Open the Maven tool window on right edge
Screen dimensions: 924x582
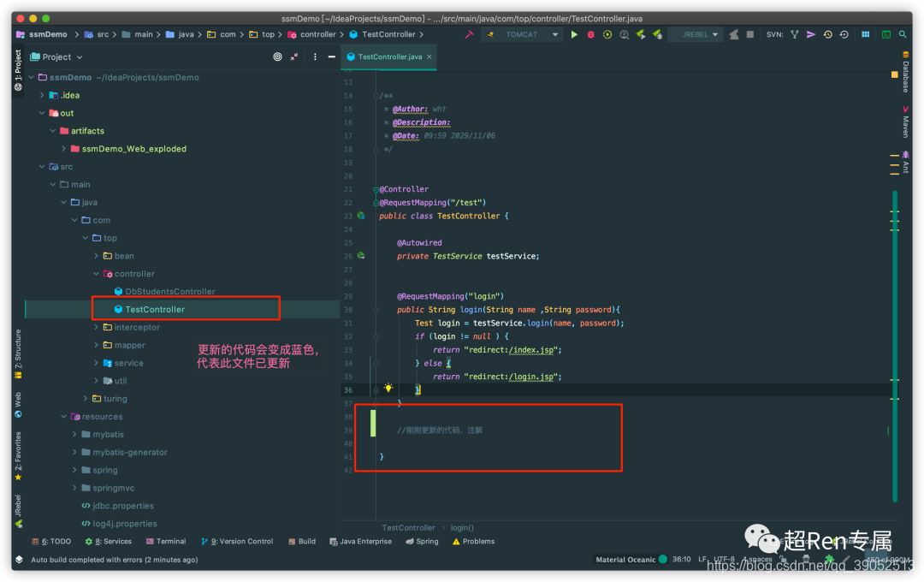[x=906, y=122]
